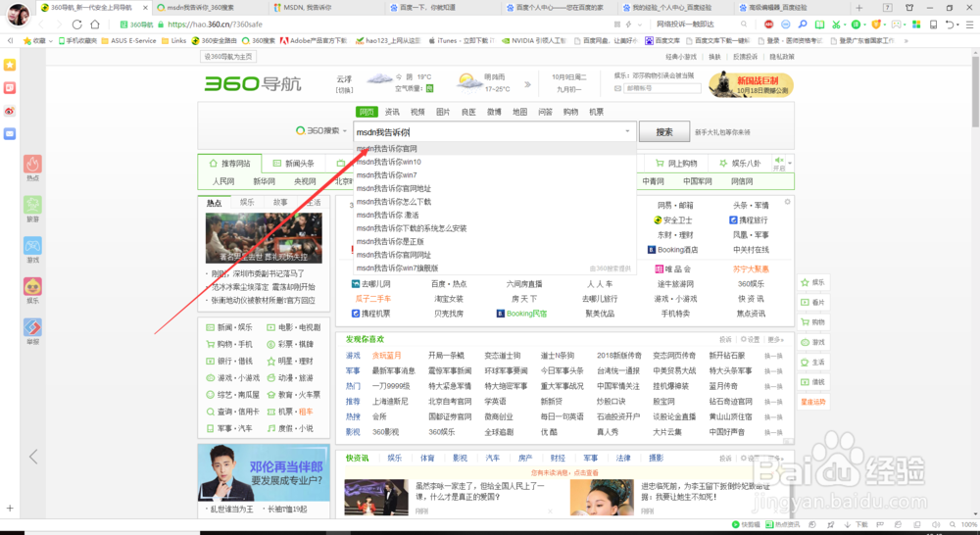Click 设360导航为主页 button

click(x=228, y=56)
